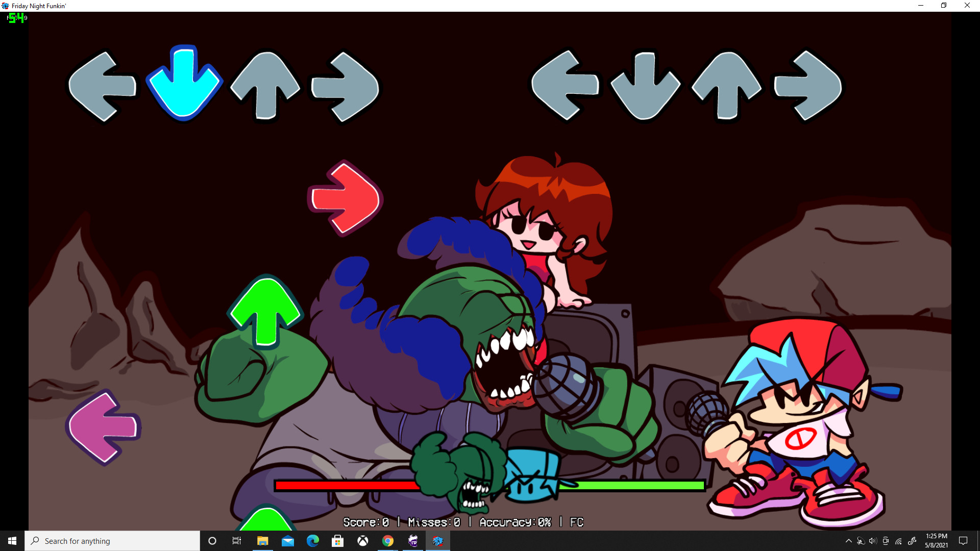980x551 pixels.
Task: Open the Notification Center in the taskbar corner
Action: click(964, 541)
